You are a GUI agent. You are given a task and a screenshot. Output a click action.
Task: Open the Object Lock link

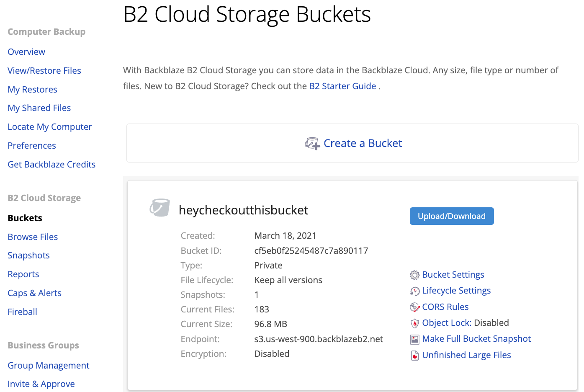(x=446, y=323)
